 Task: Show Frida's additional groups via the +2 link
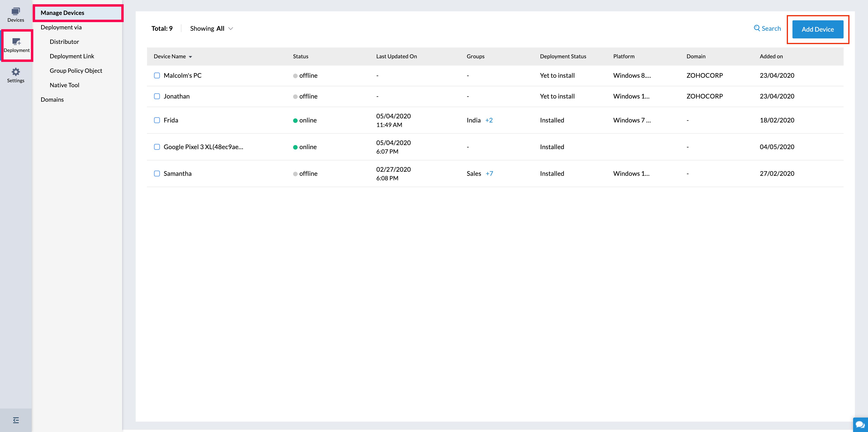489,120
